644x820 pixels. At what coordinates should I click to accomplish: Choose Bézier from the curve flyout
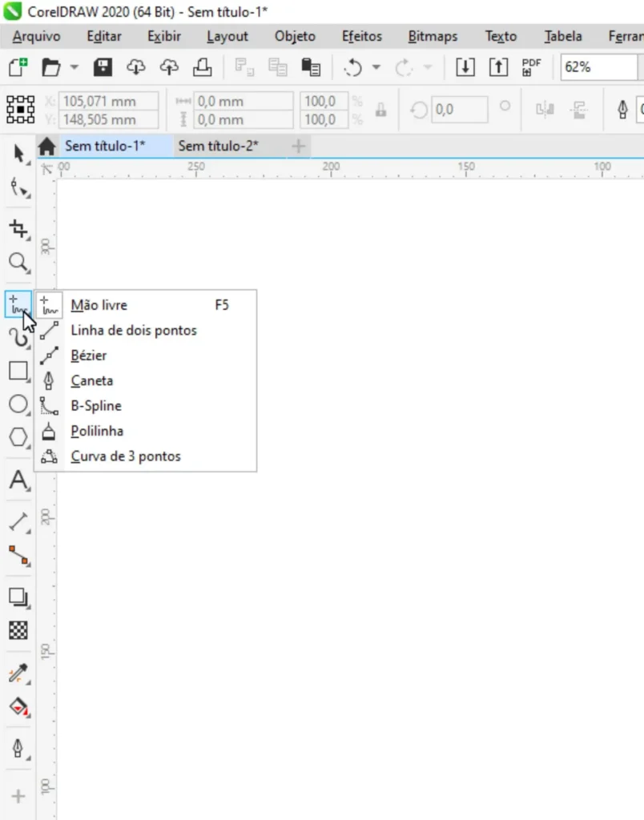click(146, 356)
